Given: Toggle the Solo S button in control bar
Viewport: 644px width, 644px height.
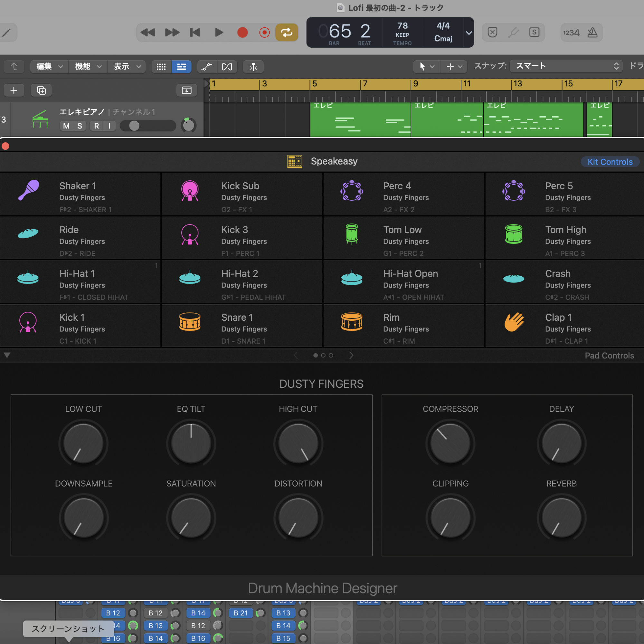Looking at the screenshot, I should (534, 32).
